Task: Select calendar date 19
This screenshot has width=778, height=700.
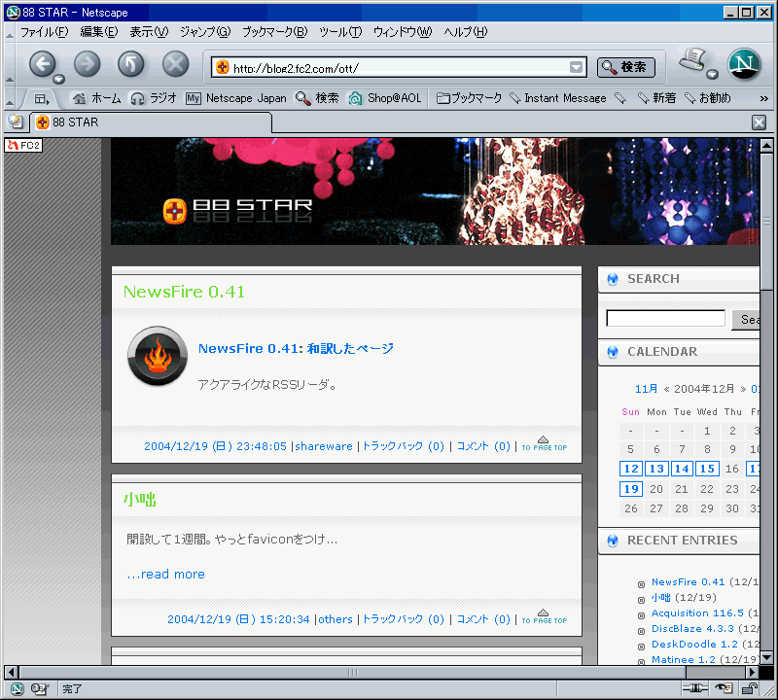Action: (631, 489)
